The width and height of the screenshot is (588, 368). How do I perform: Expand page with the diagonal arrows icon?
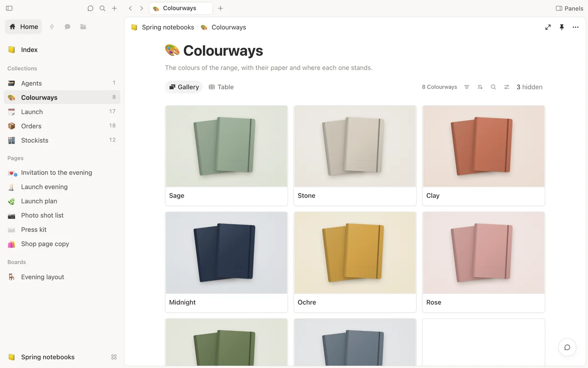tap(548, 27)
